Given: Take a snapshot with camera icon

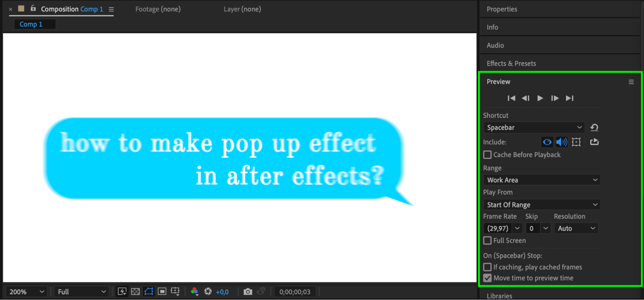Looking at the screenshot, I should [247, 292].
